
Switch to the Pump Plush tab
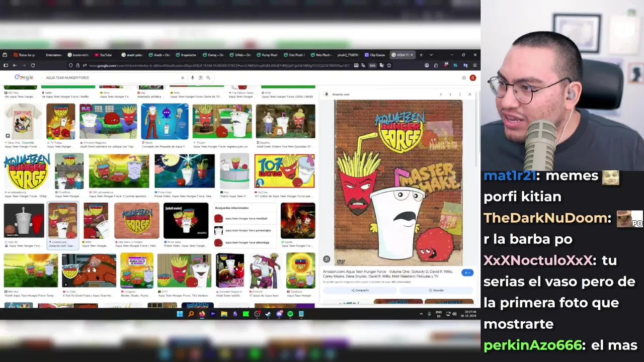[268, 55]
